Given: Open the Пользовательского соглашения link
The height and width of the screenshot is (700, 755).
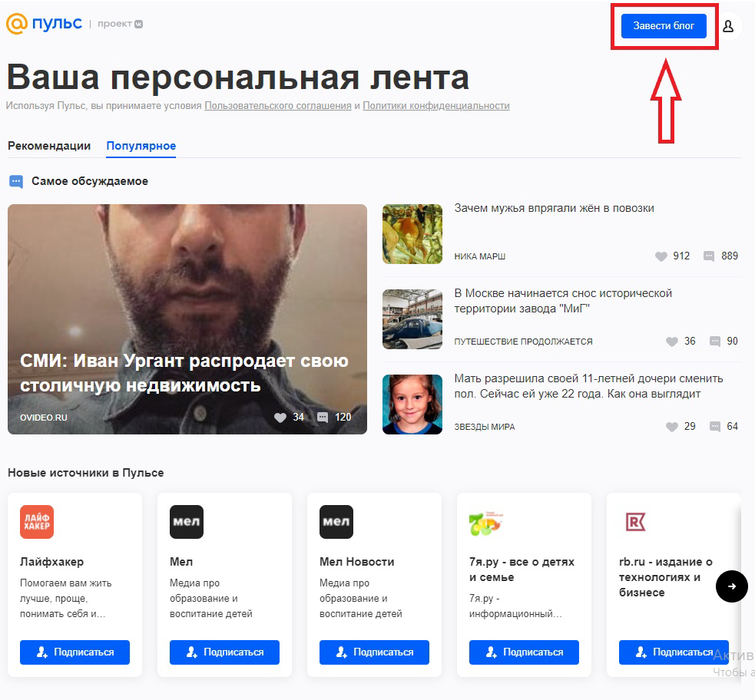Looking at the screenshot, I should (x=278, y=106).
